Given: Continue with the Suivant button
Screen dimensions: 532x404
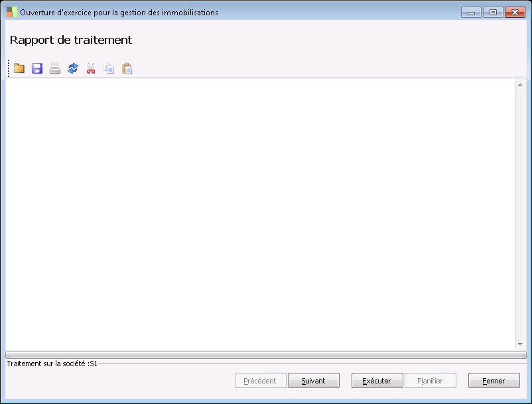Looking at the screenshot, I should click(x=314, y=381).
